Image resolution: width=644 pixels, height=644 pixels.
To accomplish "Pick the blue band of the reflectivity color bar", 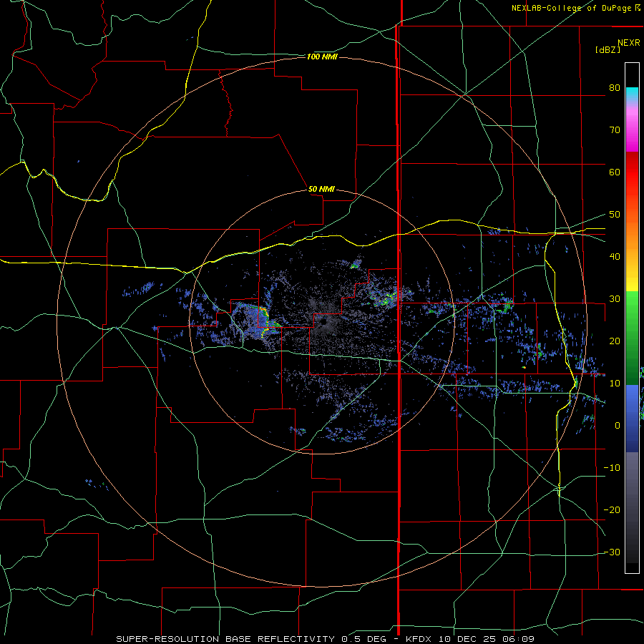I will (632, 418).
